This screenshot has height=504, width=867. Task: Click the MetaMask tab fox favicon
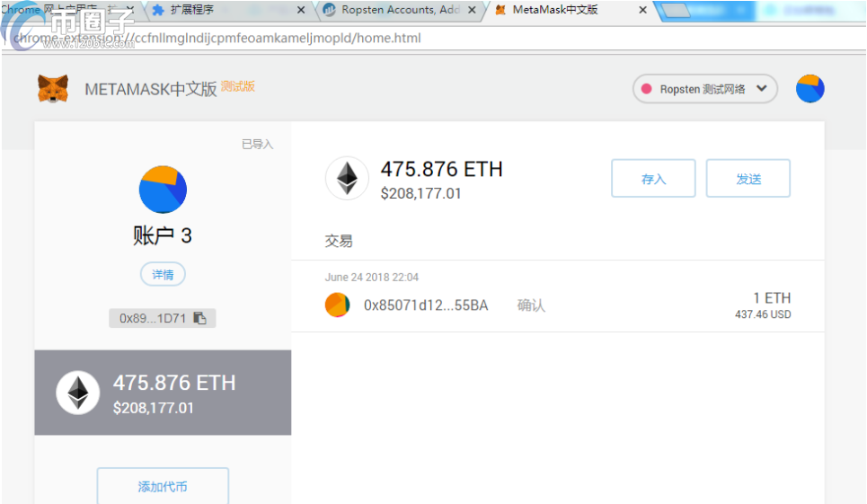500,10
